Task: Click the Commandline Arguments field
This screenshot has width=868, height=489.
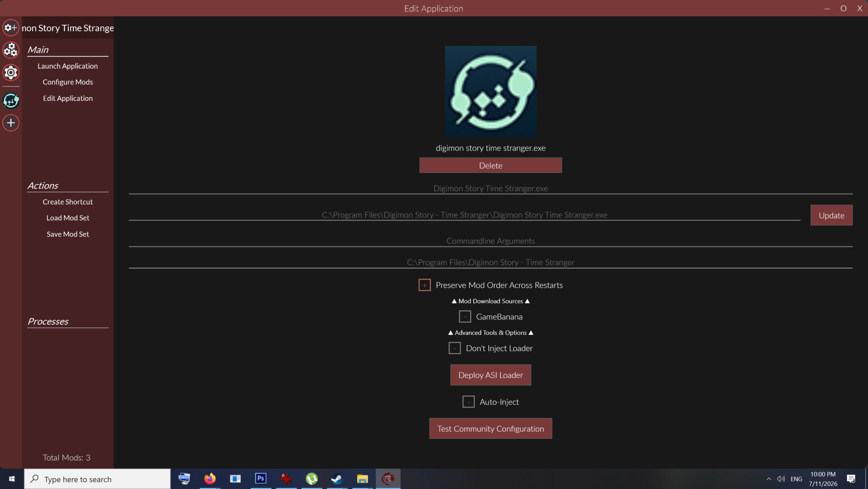Action: click(x=491, y=241)
